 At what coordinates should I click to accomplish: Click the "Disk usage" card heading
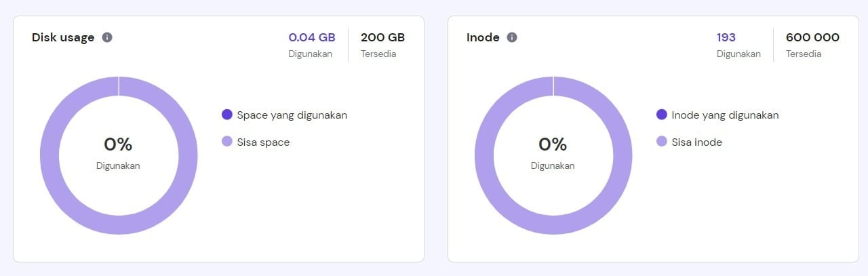pyautogui.click(x=63, y=37)
